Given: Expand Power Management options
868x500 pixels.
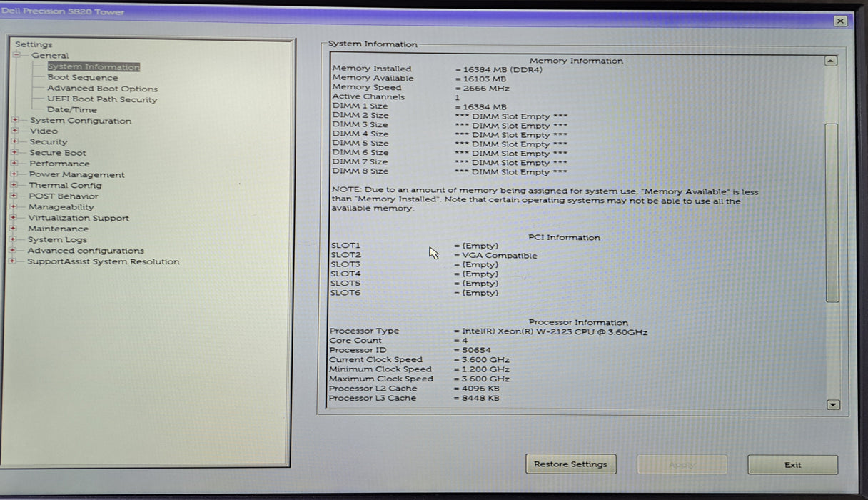Looking at the screenshot, I should (16, 174).
